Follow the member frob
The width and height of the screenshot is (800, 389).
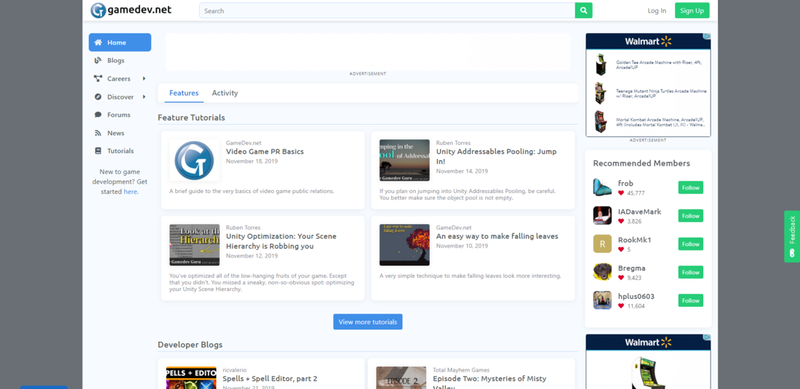pyautogui.click(x=691, y=187)
